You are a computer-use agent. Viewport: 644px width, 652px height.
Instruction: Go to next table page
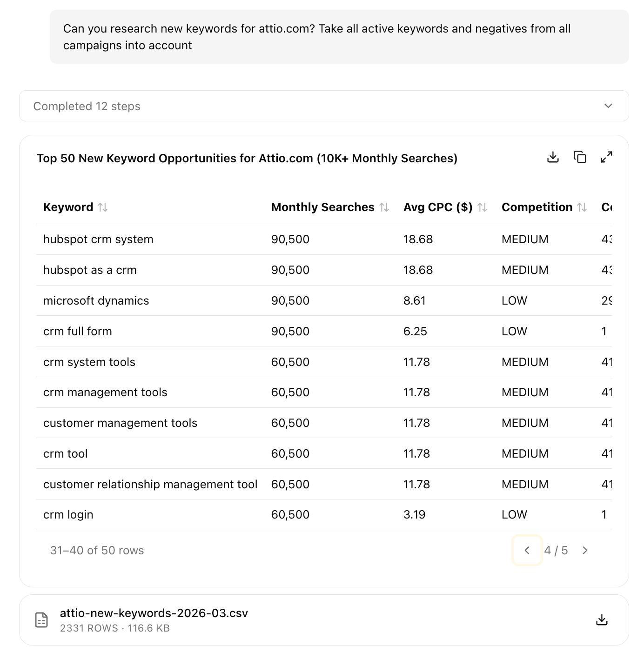coord(585,551)
